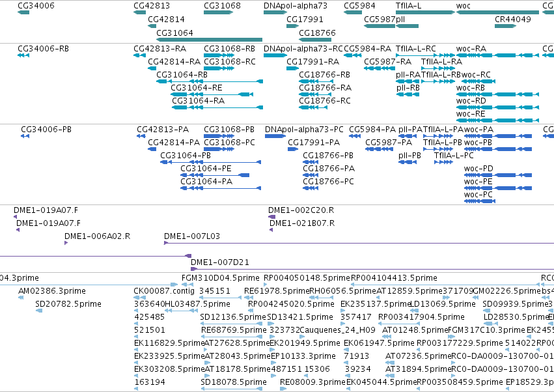Image resolution: width=554 pixels, height=392 pixels.
Task: Click transcript CG31068-RC label
Action: (x=230, y=61)
